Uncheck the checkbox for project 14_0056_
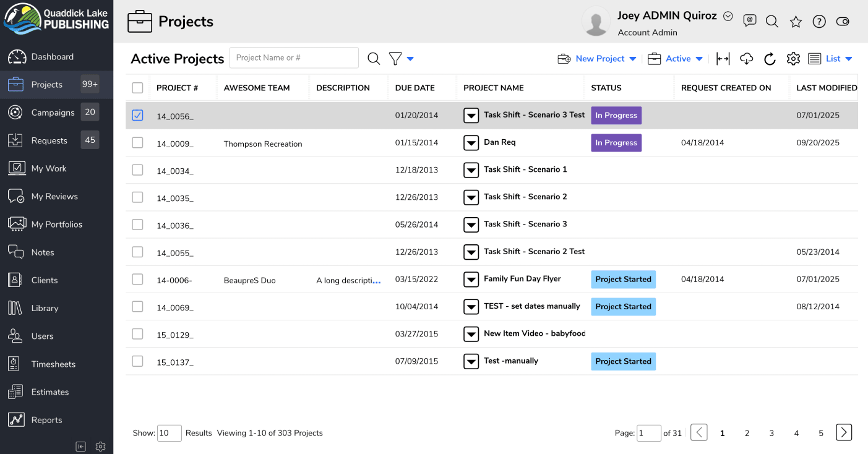The width and height of the screenshot is (868, 454). coord(137,115)
